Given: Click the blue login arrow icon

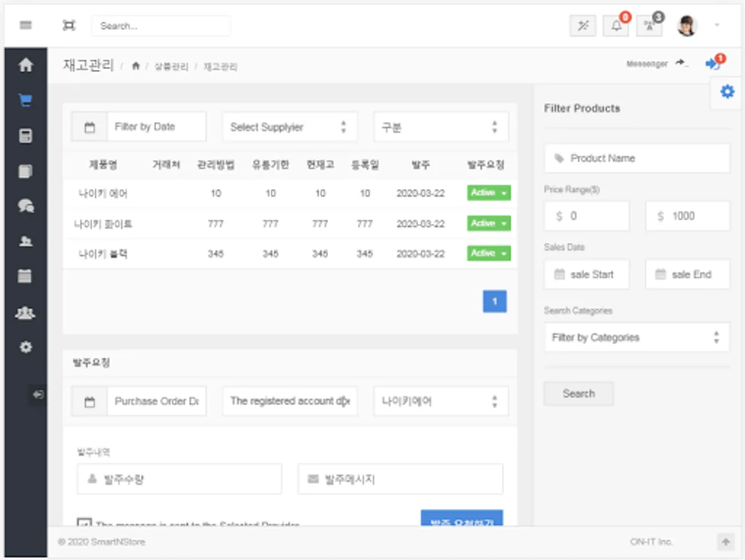Looking at the screenshot, I should [713, 63].
